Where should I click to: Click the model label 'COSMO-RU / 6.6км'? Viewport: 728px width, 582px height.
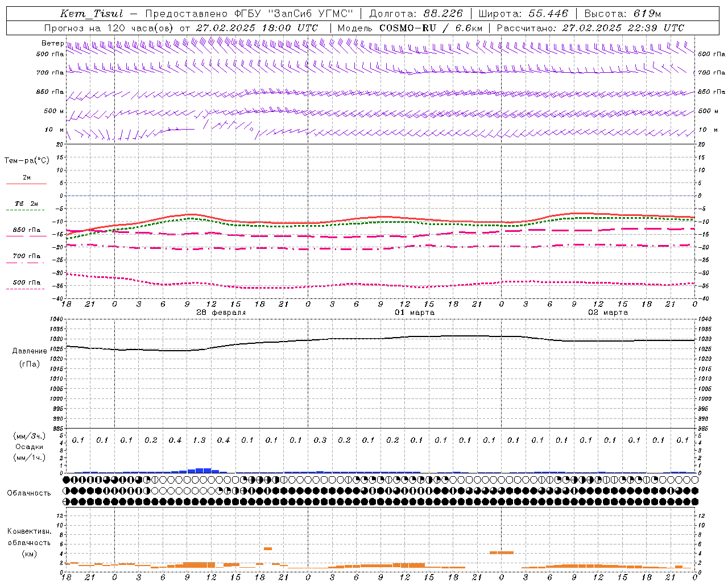[431, 28]
